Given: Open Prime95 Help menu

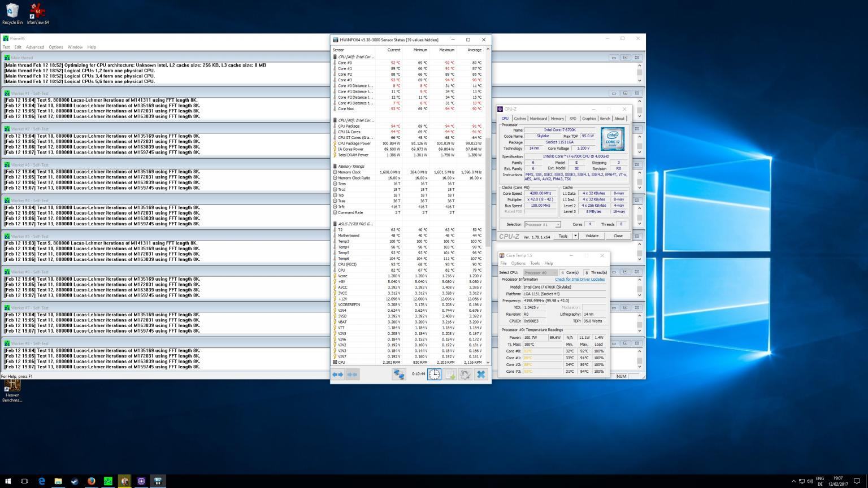Looking at the screenshot, I should [92, 47].
